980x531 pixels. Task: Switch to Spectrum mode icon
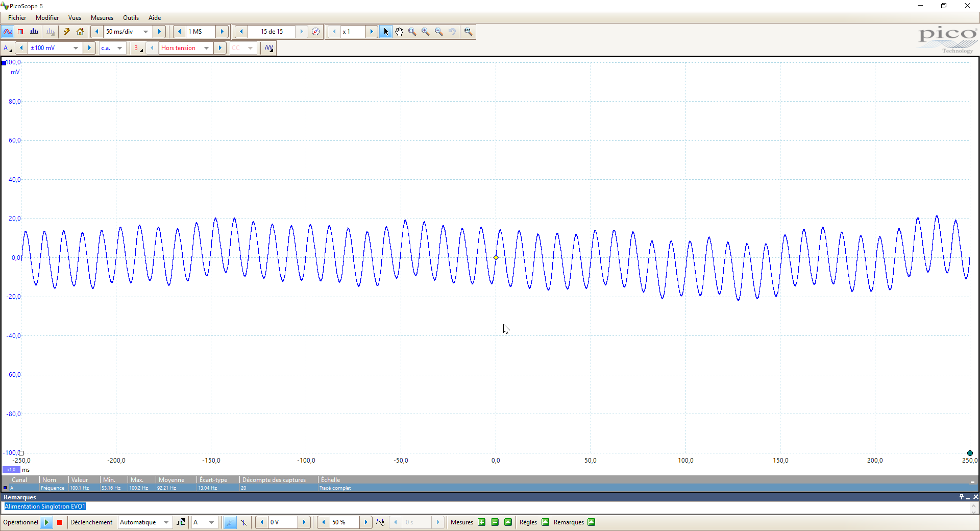pos(34,32)
